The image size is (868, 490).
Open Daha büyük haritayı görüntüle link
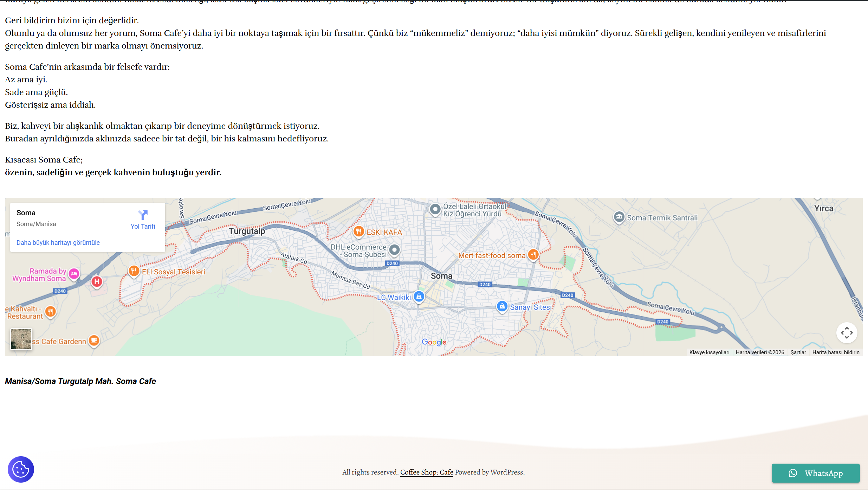[58, 242]
